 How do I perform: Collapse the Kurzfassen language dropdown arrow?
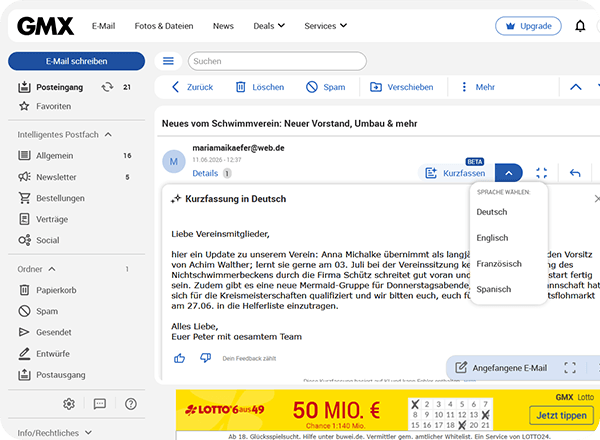(x=509, y=173)
